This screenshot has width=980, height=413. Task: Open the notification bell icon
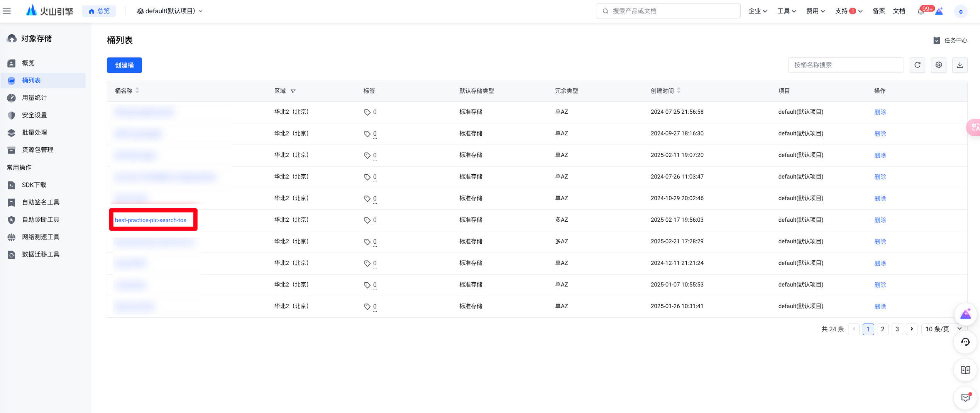point(921,11)
